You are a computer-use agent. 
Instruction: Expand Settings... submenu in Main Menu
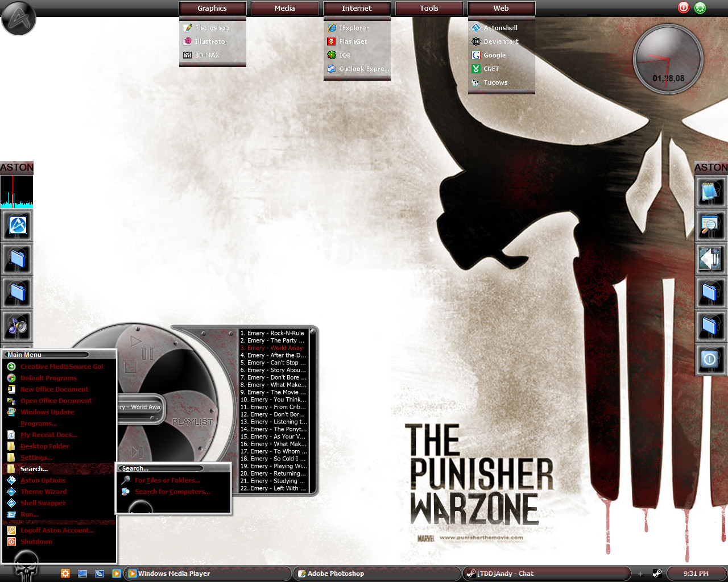pos(60,458)
